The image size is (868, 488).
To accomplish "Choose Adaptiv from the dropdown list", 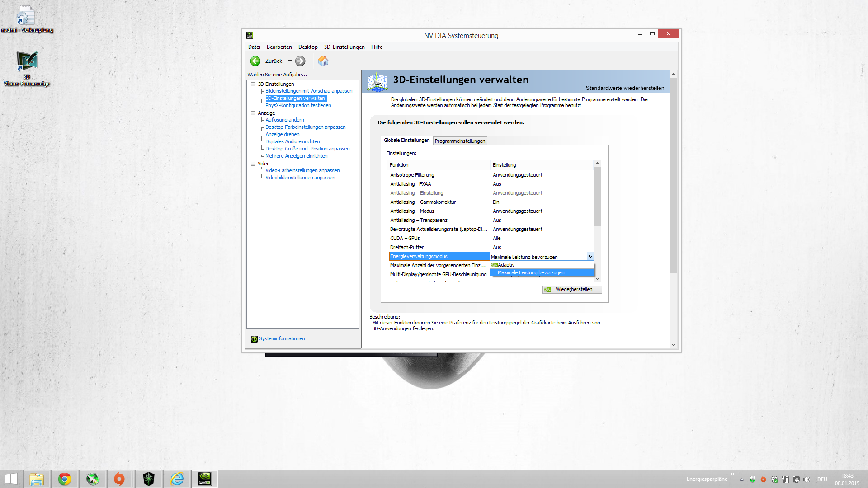I will pos(542,265).
